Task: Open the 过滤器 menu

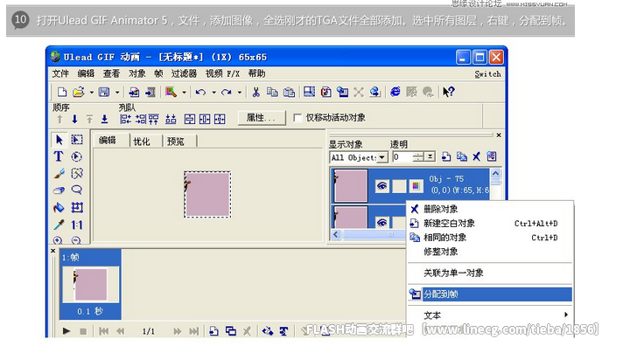Action: (184, 73)
